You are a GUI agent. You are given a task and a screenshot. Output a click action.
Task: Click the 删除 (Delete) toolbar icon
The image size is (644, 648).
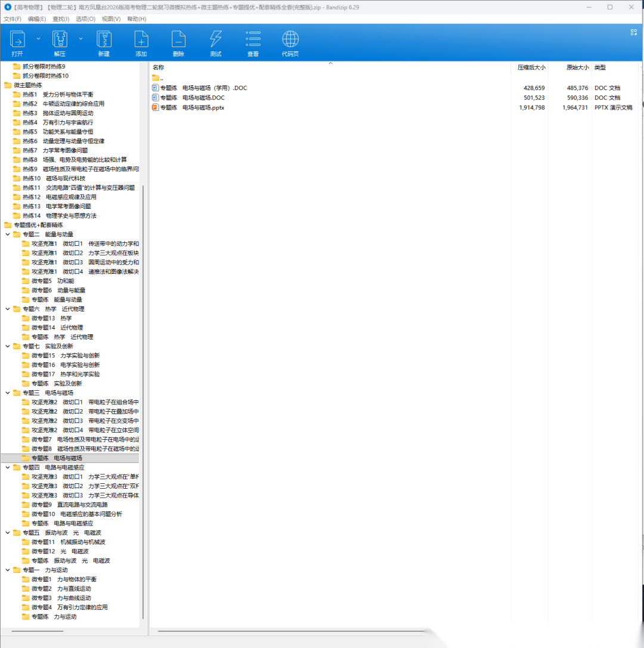[x=178, y=41]
